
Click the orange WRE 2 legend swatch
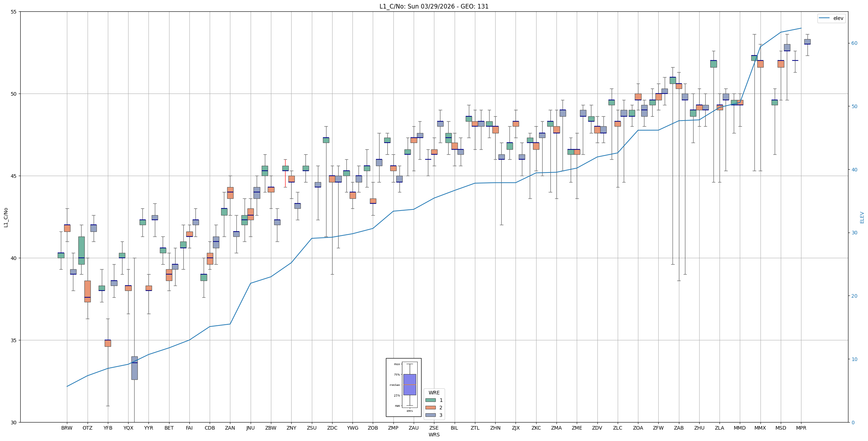point(430,408)
